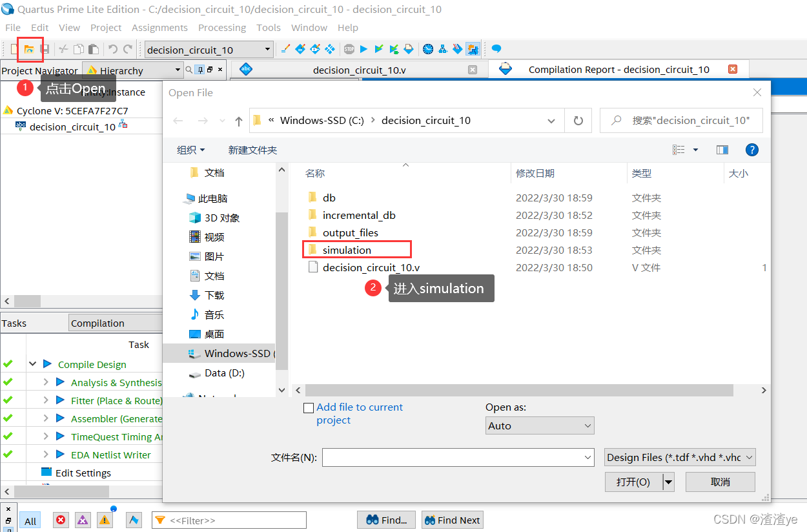The height and width of the screenshot is (532, 807).
Task: Toggle critical warning messages filter
Action: (x=83, y=520)
